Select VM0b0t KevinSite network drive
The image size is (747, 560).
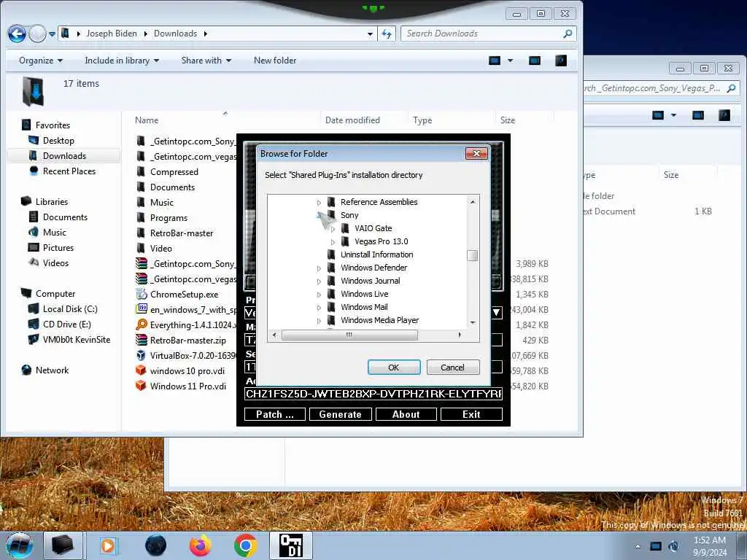[76, 340]
